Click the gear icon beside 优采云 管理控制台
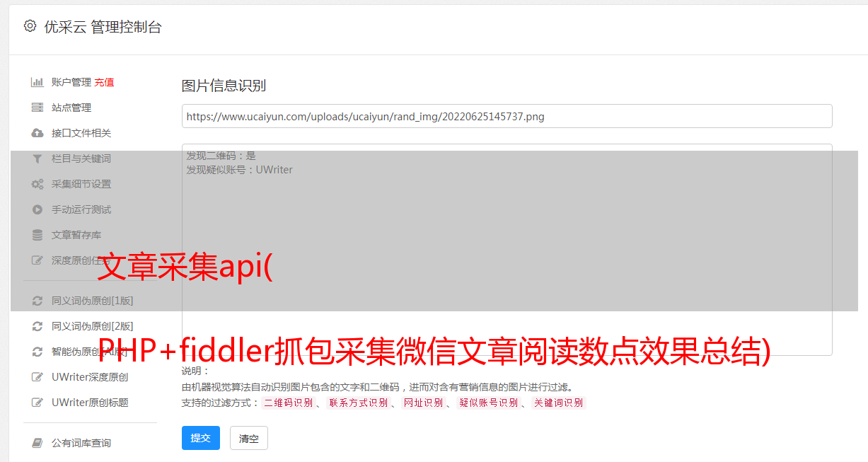This screenshot has height=462, width=868. (30, 26)
